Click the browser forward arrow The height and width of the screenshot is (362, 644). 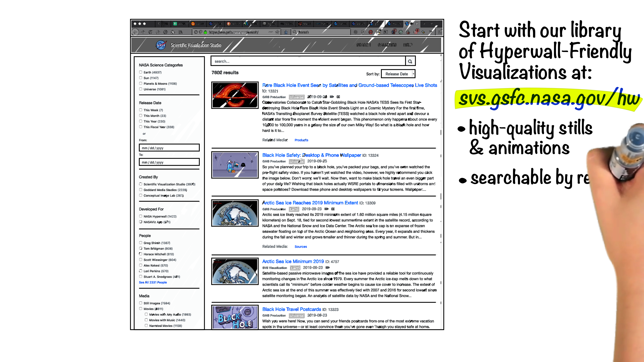143,32
